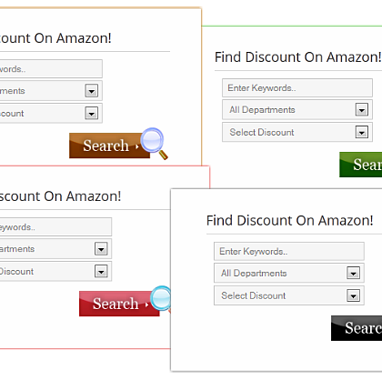This screenshot has width=382, height=382.
Task: Expand departments dropdown arrow in red-bordered widget
Action: point(101,249)
